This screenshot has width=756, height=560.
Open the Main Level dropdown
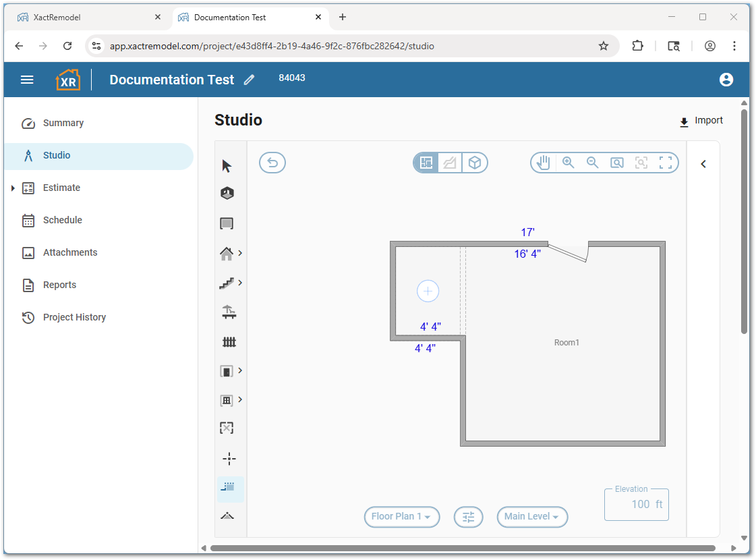click(x=532, y=517)
